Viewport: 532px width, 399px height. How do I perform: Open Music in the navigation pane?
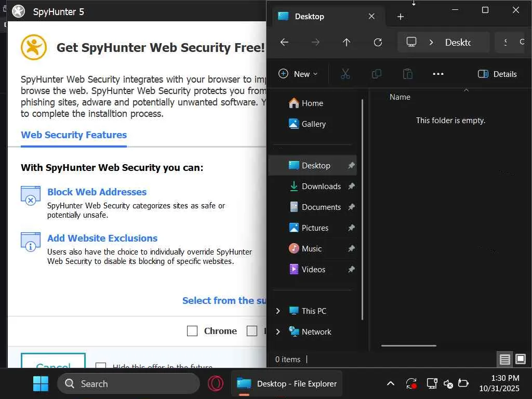[312, 249]
